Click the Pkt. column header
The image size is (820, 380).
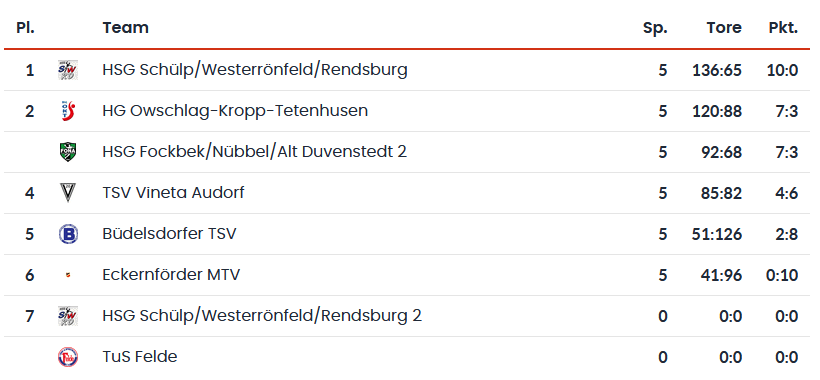783,28
